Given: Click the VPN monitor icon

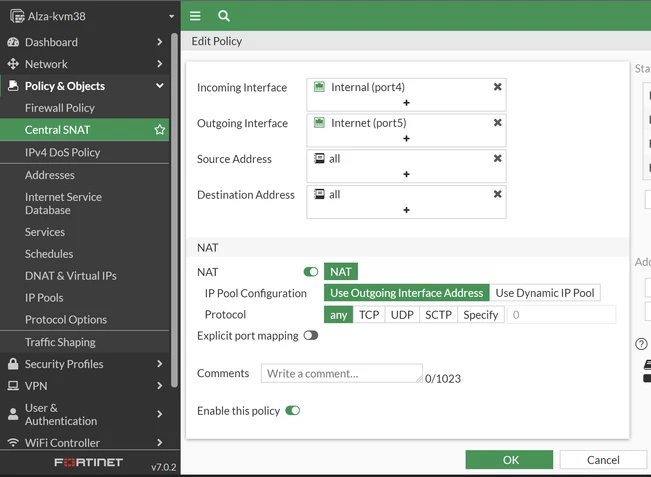Looking at the screenshot, I should coord(13,386).
